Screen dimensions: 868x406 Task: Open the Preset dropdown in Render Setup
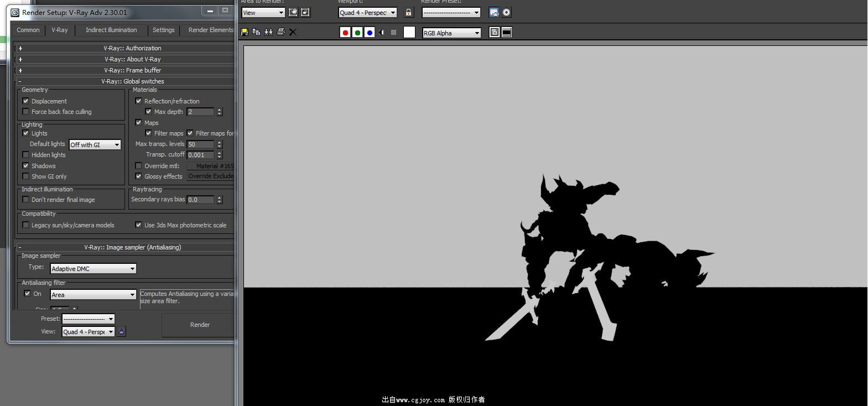pos(89,319)
